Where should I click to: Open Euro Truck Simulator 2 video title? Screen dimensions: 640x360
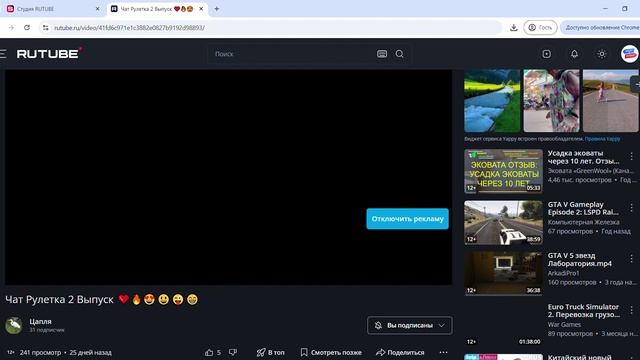point(584,311)
